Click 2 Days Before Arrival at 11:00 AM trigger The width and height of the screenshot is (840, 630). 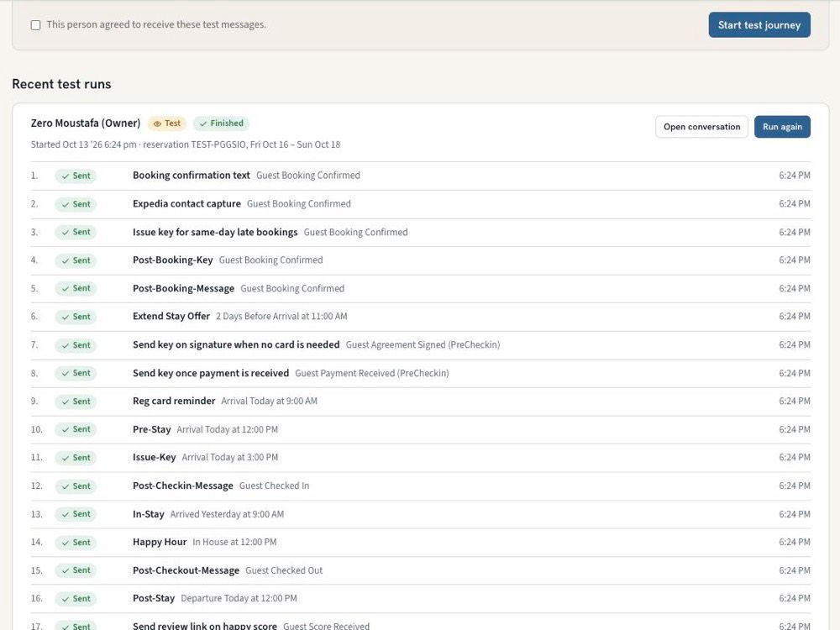281,316
